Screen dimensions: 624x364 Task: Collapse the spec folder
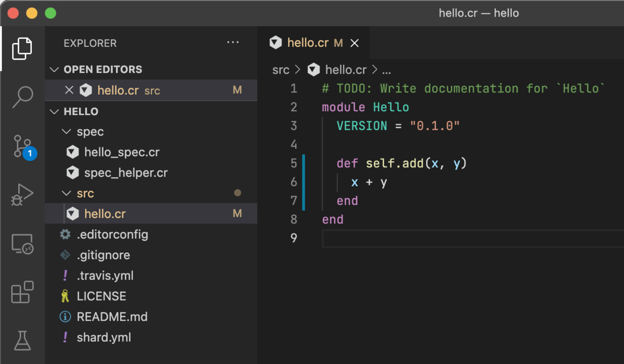click(x=67, y=132)
